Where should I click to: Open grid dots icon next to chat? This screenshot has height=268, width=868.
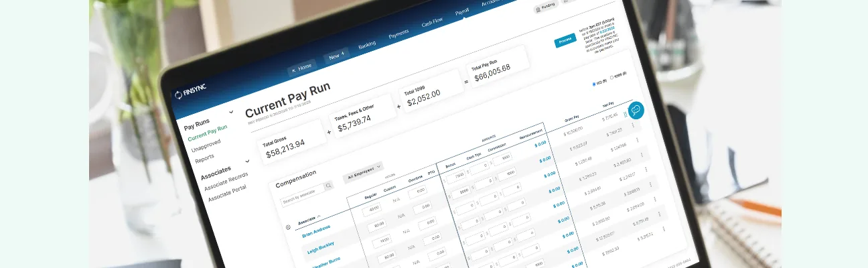tap(626, 115)
